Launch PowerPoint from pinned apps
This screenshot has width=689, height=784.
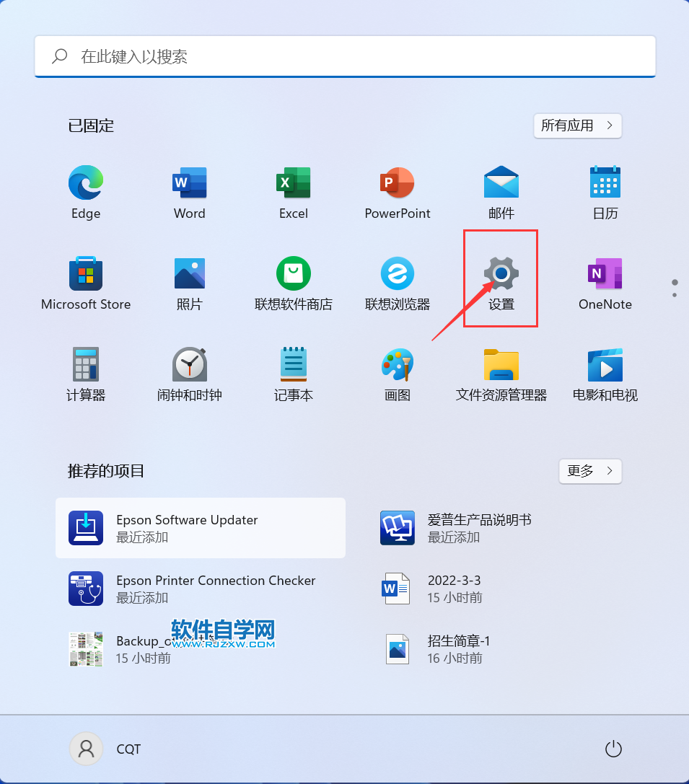(x=398, y=193)
